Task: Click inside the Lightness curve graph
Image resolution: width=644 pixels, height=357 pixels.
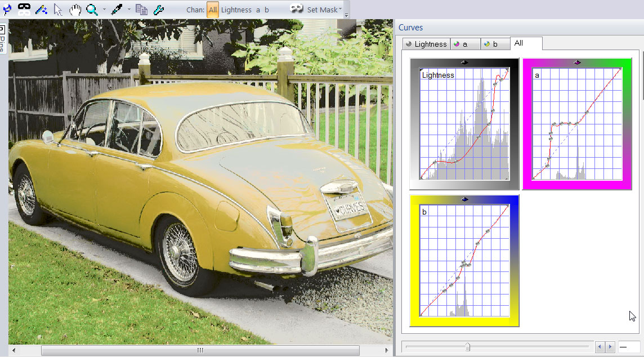Action: pos(464,124)
